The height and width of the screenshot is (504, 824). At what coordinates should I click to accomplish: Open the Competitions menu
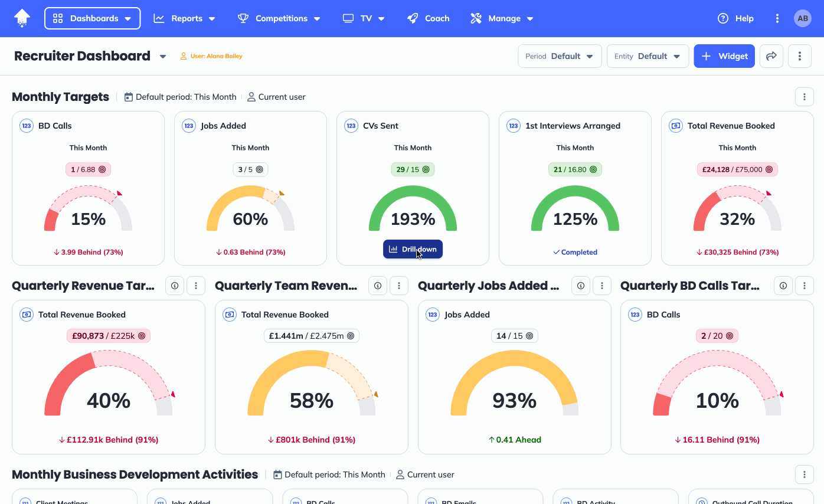279,18
